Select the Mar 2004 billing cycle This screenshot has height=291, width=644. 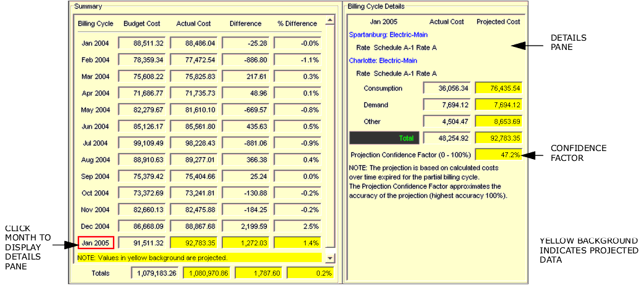pyautogui.click(x=96, y=77)
